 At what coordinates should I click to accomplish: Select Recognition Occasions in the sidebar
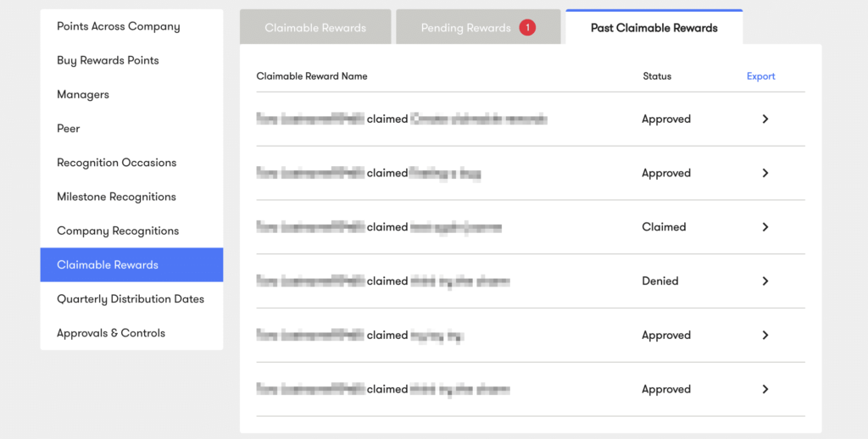131,163
